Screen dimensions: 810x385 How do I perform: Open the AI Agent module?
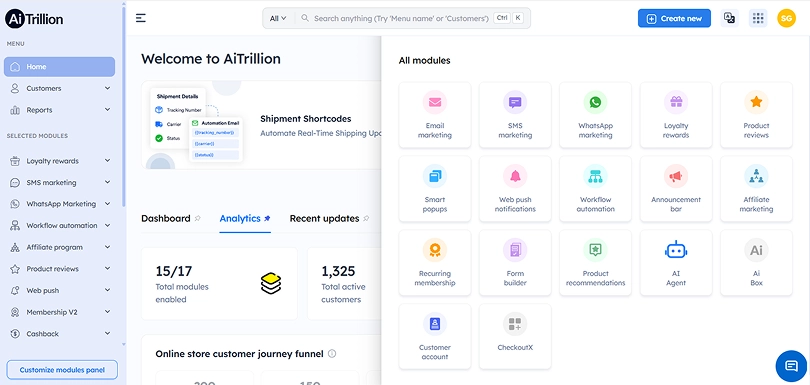pos(676,263)
